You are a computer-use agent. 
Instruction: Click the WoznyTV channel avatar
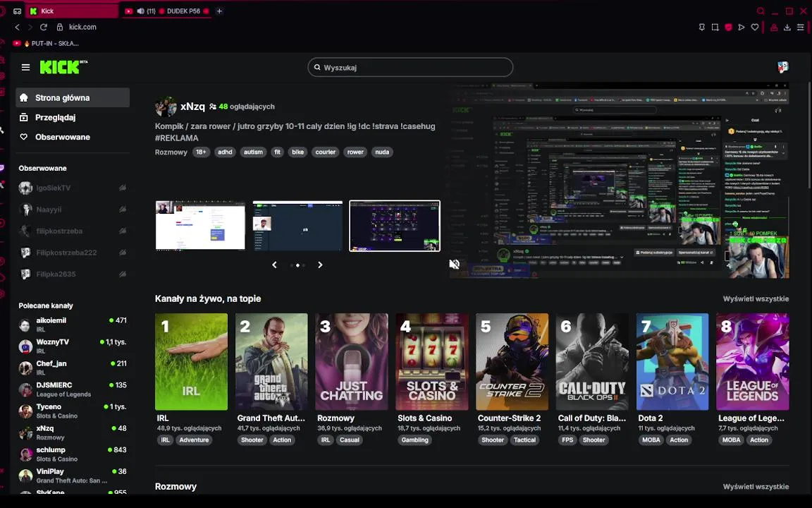click(x=25, y=346)
